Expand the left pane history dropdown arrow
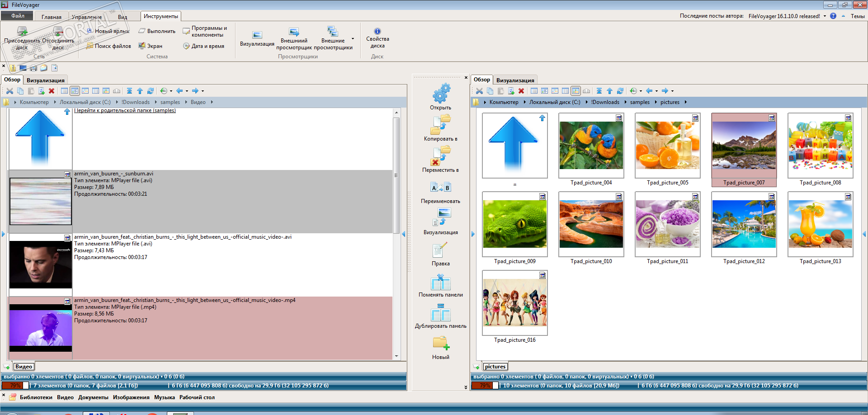This screenshot has width=868, height=415. 171,91
